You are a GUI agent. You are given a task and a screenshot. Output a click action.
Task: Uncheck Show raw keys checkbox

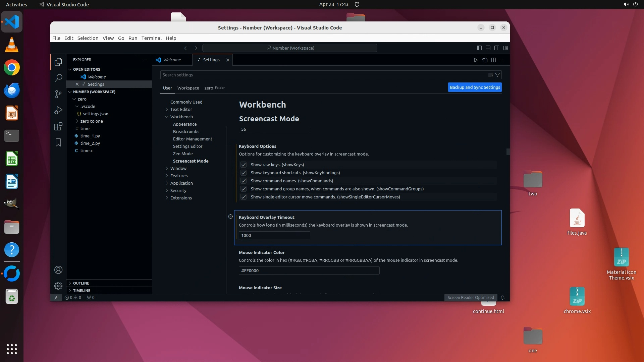[x=244, y=165]
